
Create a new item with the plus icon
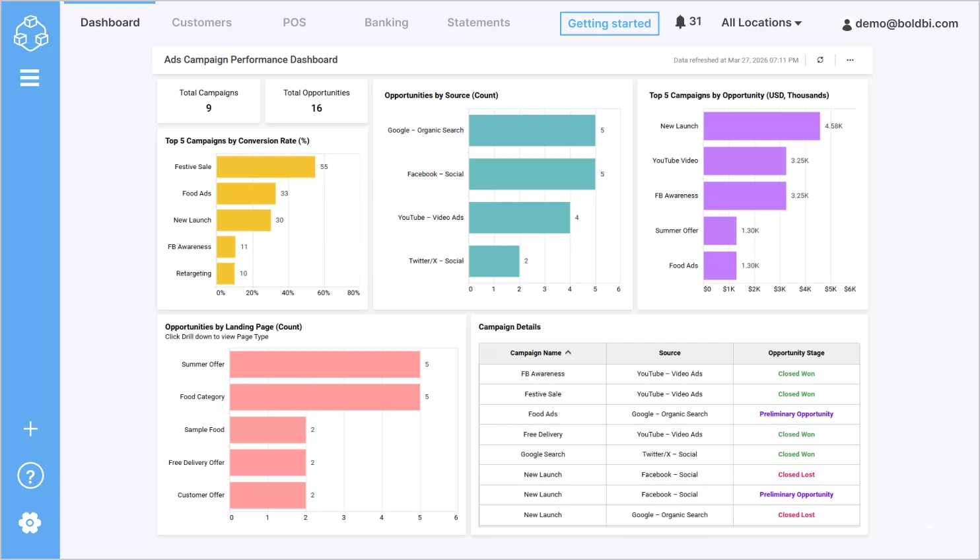(30, 429)
